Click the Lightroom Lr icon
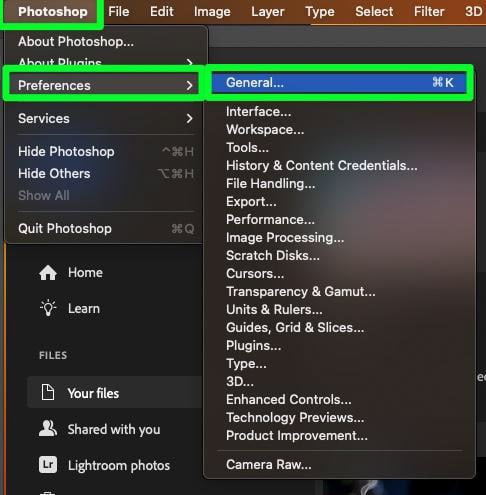Screen dimensions: 486x495 pos(48,465)
